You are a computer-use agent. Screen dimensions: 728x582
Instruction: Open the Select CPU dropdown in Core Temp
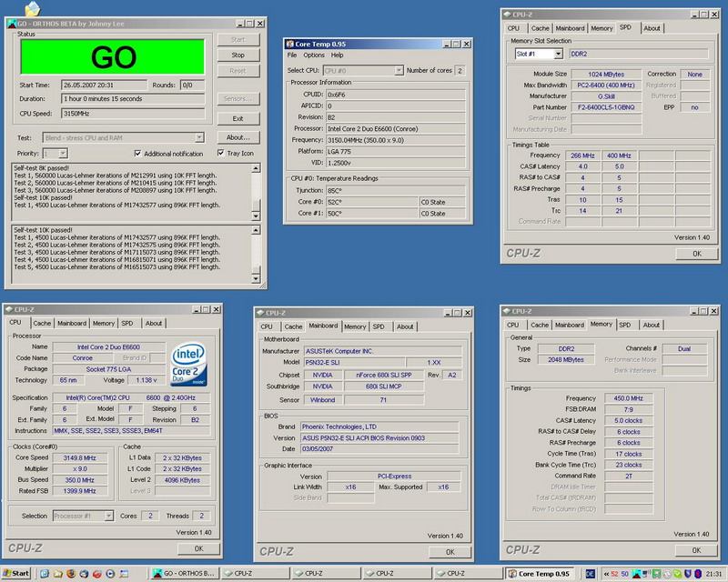pyautogui.click(x=399, y=71)
